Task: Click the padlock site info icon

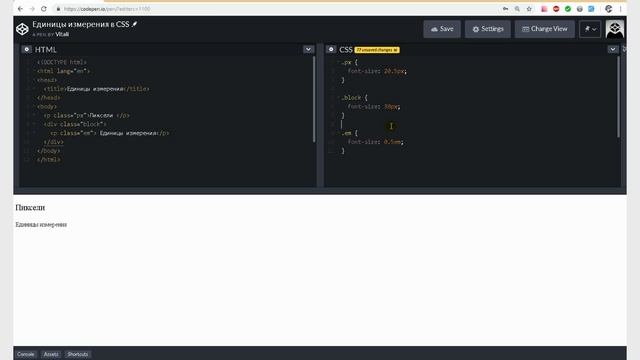Action: 58,9
